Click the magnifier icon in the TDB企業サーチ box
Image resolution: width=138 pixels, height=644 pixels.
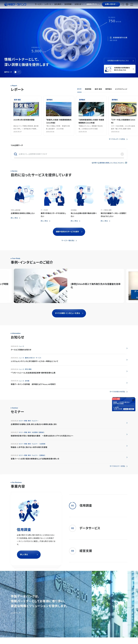coord(15,154)
